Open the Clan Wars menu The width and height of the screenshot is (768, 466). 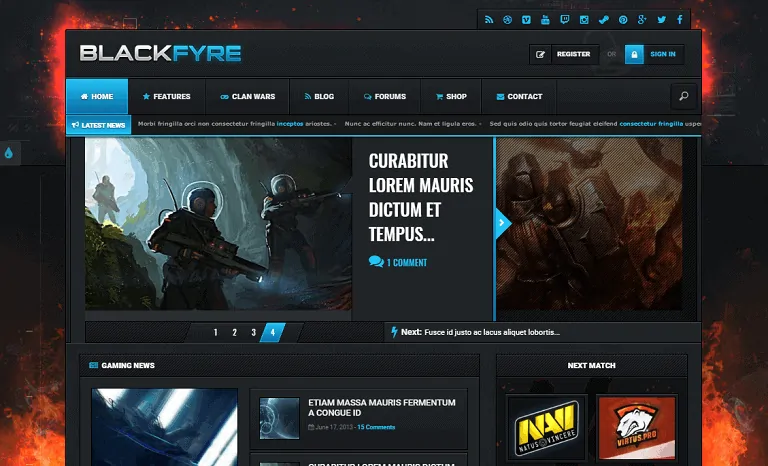pyautogui.click(x=248, y=97)
